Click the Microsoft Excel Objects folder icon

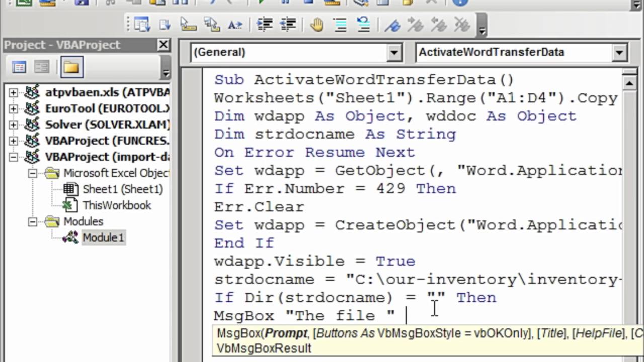[52, 173]
